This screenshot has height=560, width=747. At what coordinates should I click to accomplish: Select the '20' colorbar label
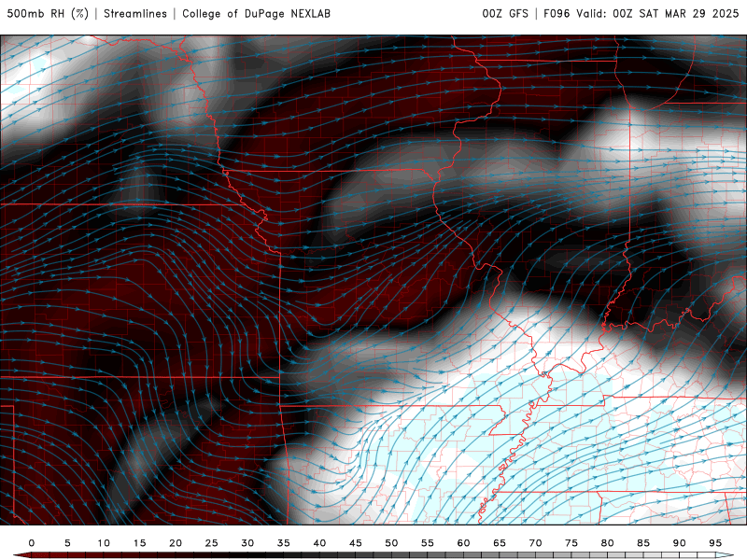click(x=176, y=543)
